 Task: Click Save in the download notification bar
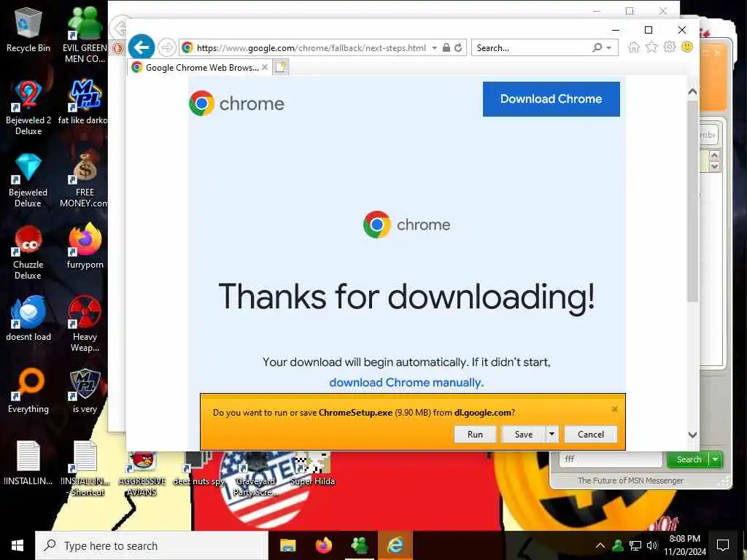(524, 435)
